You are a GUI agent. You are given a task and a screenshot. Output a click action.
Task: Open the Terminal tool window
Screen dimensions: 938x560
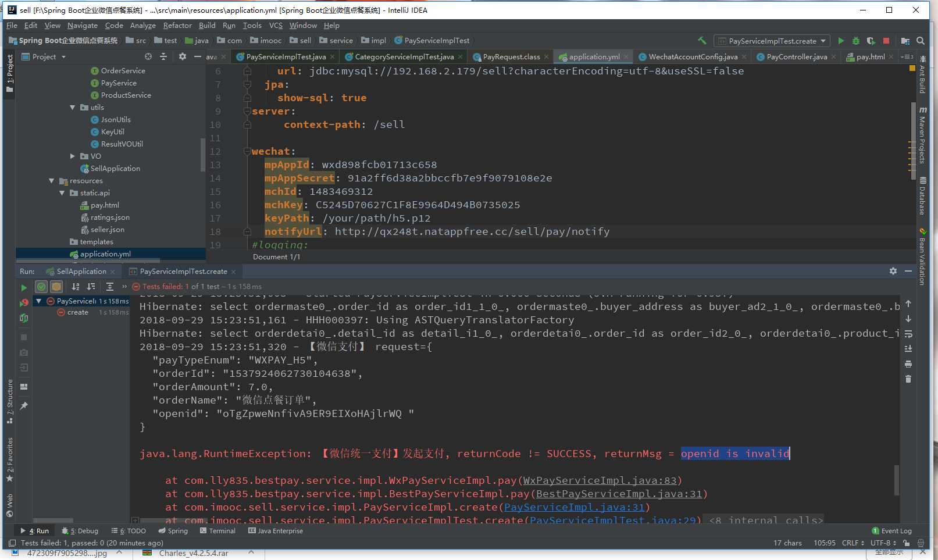pos(217,531)
